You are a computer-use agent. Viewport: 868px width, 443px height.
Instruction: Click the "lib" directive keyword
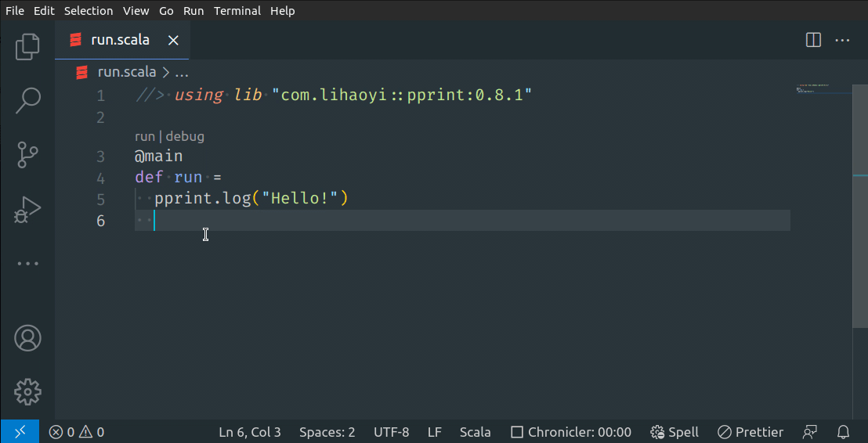[247, 95]
